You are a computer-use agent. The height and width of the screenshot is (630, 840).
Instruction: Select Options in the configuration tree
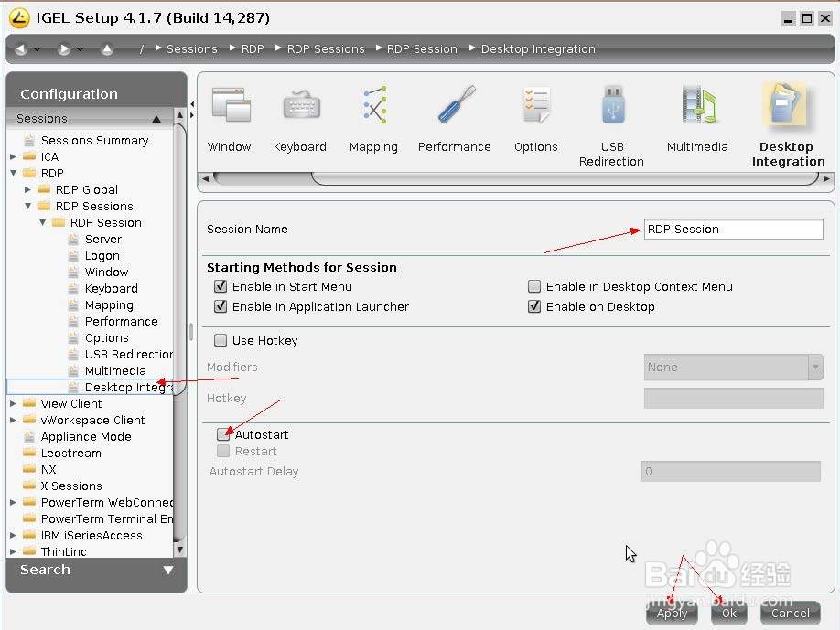point(107,337)
